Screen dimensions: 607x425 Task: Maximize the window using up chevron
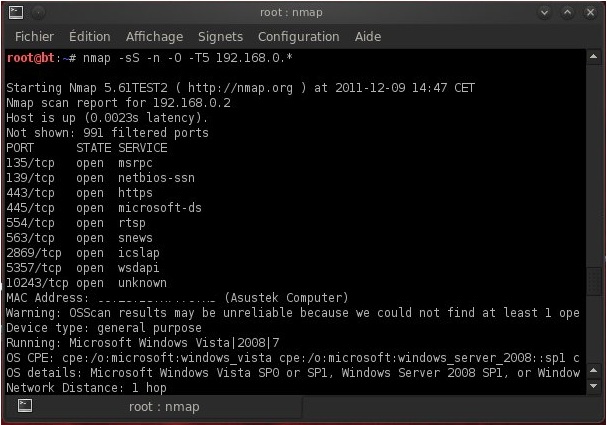568,13
